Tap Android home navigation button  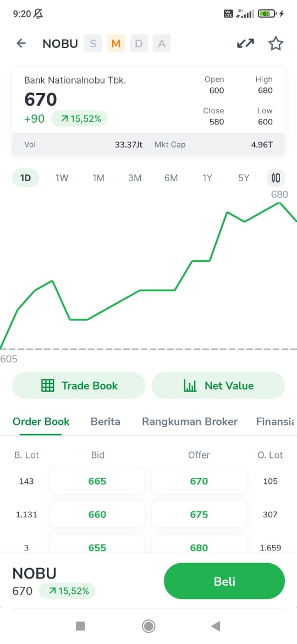click(x=148, y=626)
